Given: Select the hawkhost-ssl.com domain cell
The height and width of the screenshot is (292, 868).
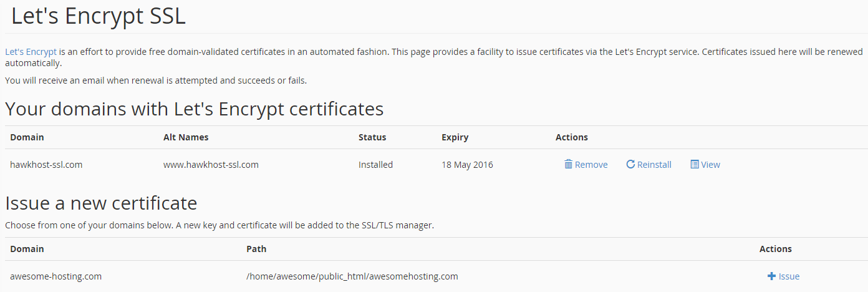Looking at the screenshot, I should (x=46, y=165).
